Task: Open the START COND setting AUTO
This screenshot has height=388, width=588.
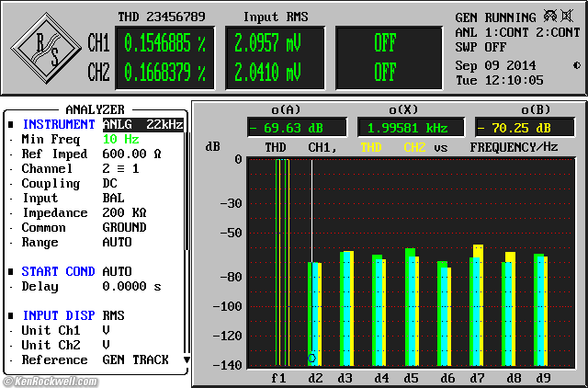Action: (x=117, y=271)
